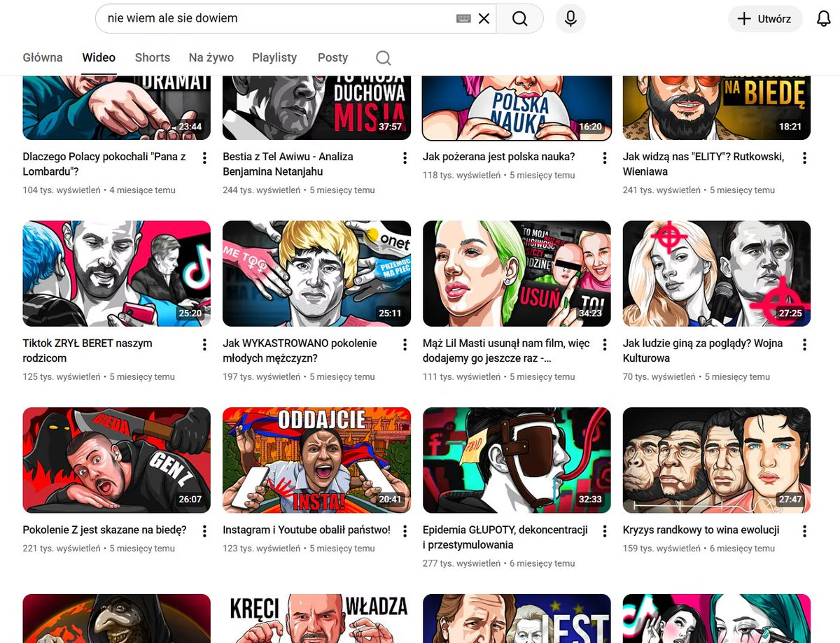Play the POLSKA NAUKA thumbnail 16:20
The width and height of the screenshot is (840, 643).
pos(517,108)
